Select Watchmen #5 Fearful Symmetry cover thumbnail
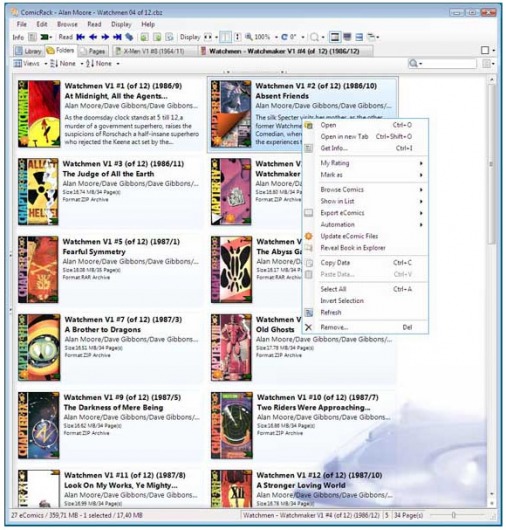The height and width of the screenshot is (530, 506). pos(38,269)
